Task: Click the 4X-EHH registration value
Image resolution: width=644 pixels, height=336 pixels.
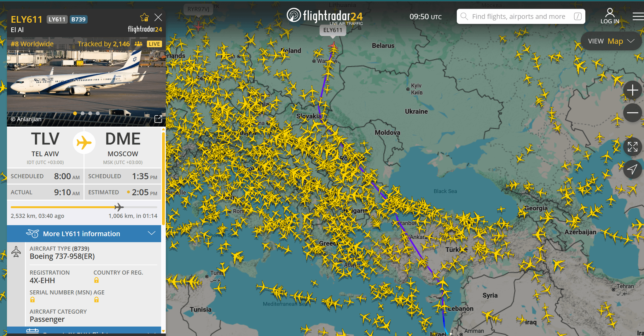Action: click(x=42, y=281)
